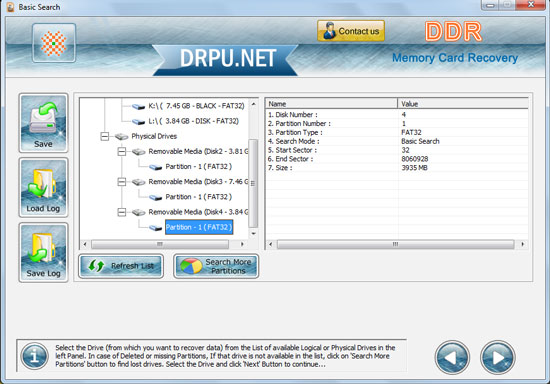
Task: Click the orange checkered logo icon
Action: click(x=54, y=43)
